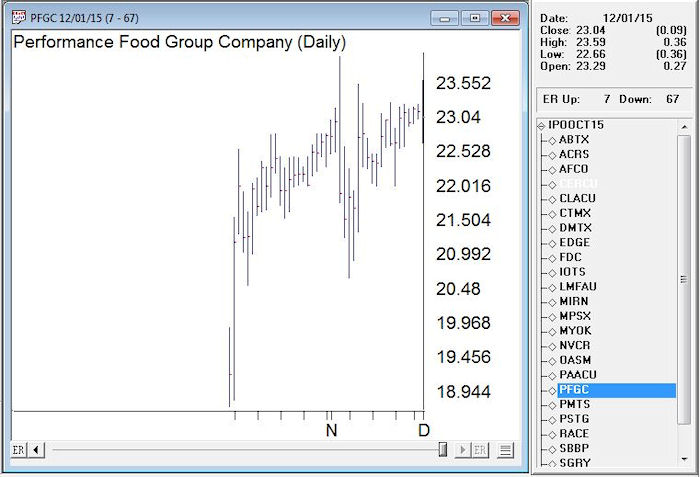
Task: Select MIRN in the symbol list
Action: point(574,301)
